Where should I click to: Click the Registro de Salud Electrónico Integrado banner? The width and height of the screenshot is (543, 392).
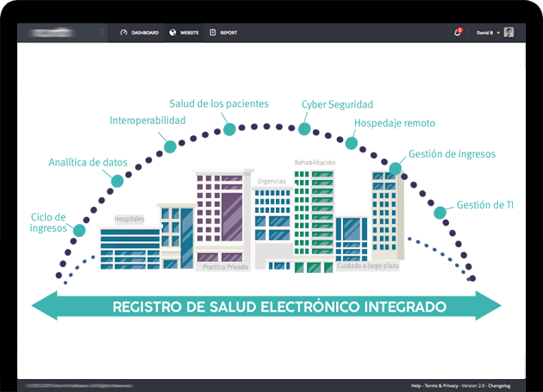[x=266, y=306]
